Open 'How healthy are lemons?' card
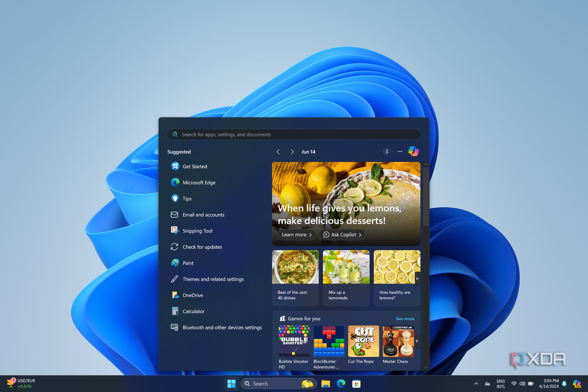588x392 pixels. (397, 278)
